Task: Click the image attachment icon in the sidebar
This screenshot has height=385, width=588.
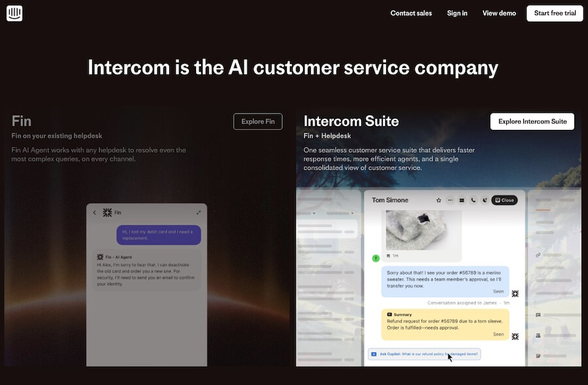Action: (538, 335)
